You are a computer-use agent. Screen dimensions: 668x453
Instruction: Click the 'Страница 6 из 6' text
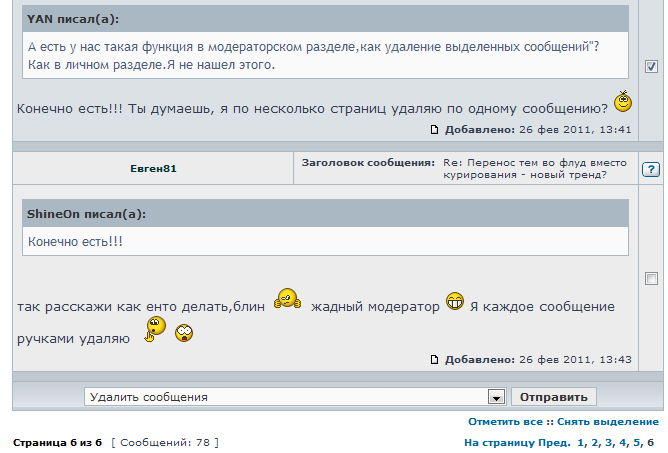click(x=58, y=443)
